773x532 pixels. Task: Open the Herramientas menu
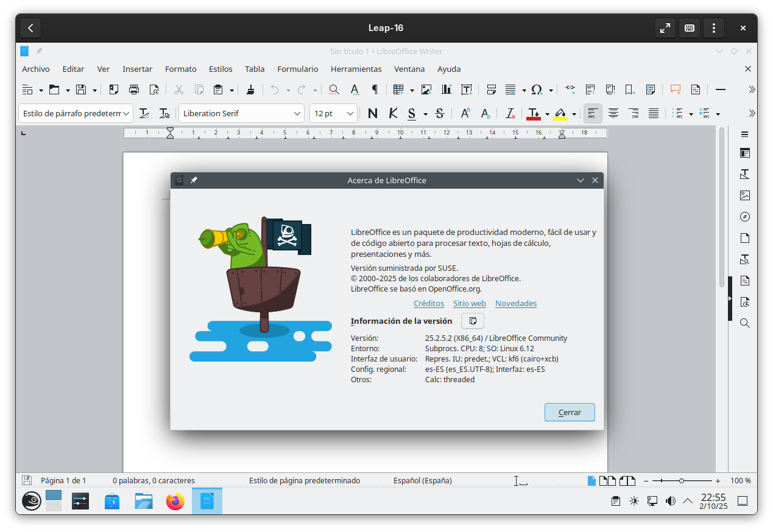(x=356, y=69)
